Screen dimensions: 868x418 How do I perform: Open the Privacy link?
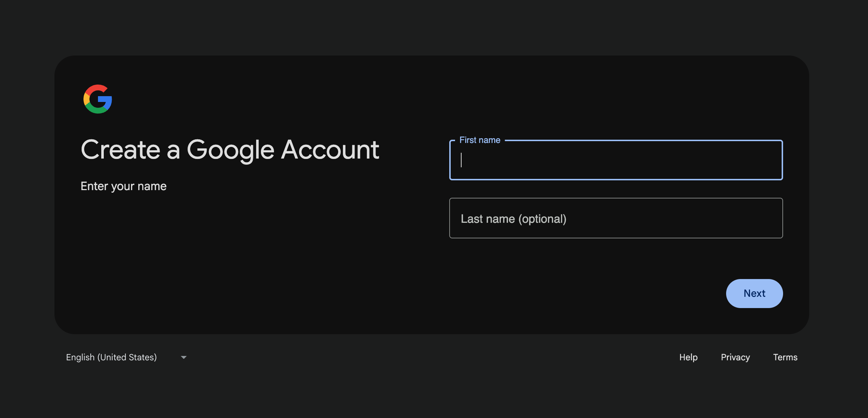735,357
